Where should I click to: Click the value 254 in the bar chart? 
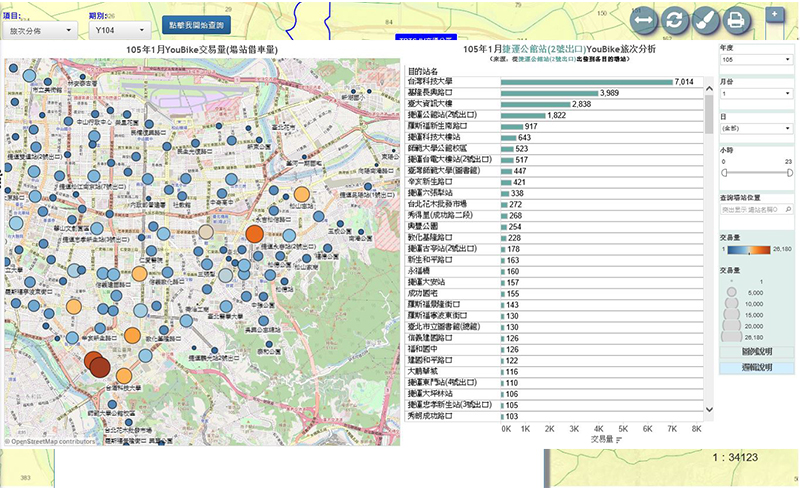[x=515, y=227]
